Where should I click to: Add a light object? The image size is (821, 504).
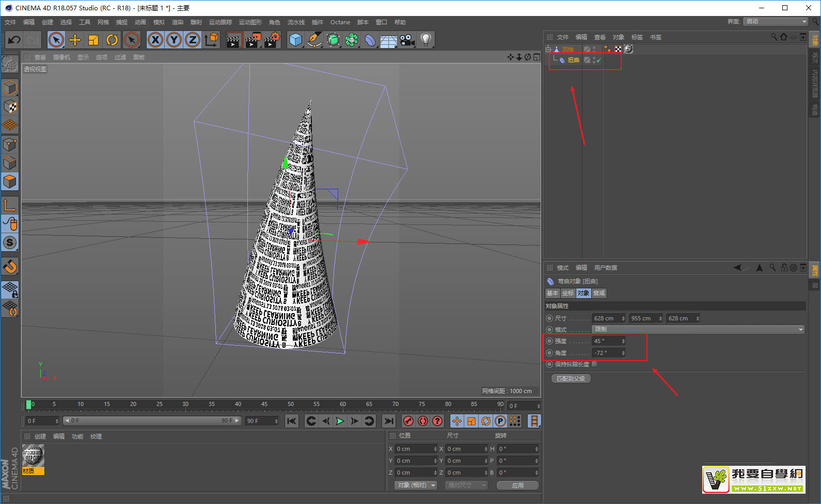coord(426,40)
